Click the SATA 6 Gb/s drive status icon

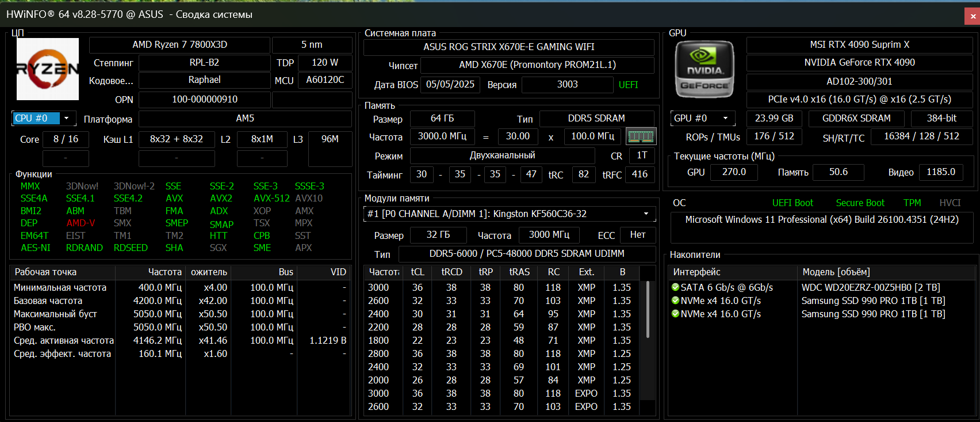pos(675,287)
